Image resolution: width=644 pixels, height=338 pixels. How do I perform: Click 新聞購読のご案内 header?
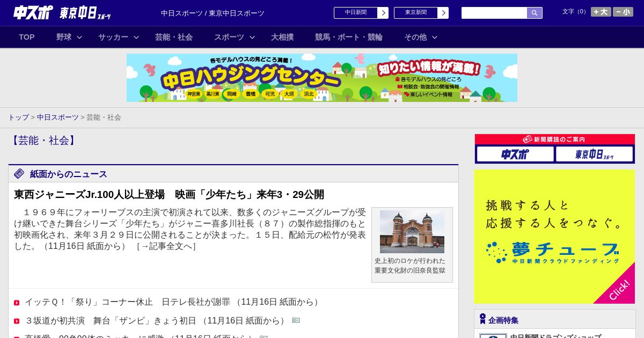[555, 139]
